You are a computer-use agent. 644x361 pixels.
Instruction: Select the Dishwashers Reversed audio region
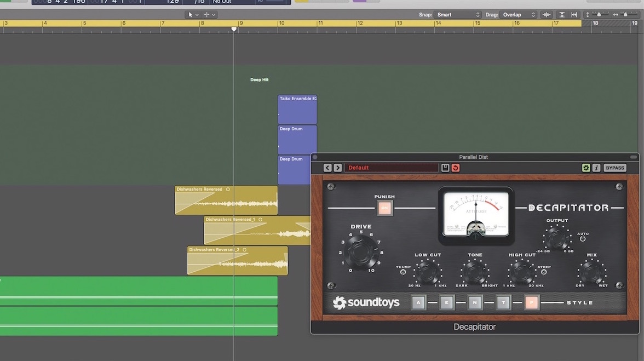point(226,200)
